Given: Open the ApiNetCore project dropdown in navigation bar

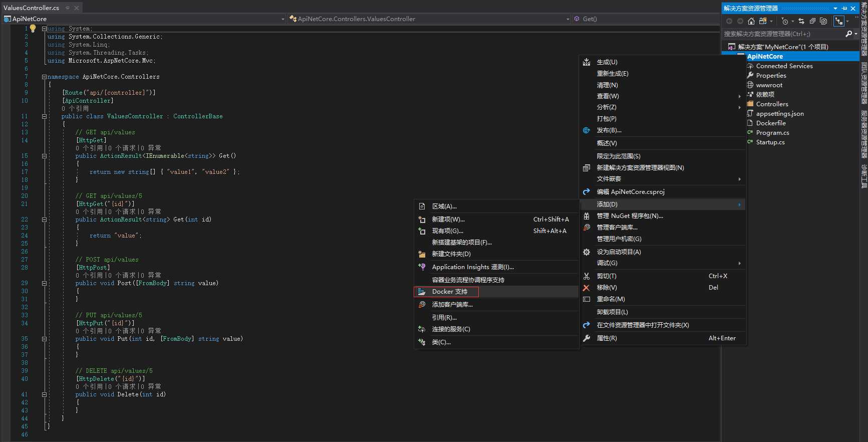Looking at the screenshot, I should pos(283,19).
